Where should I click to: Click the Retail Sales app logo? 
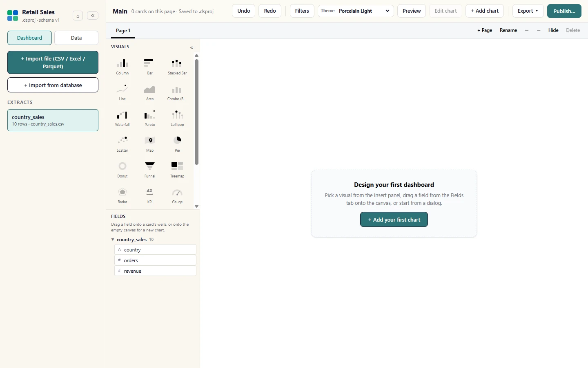click(13, 16)
